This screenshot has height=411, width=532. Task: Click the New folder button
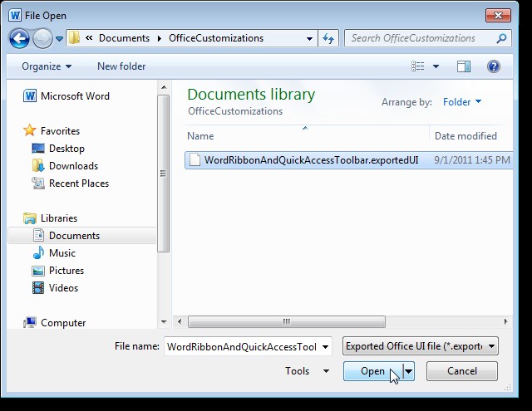point(121,66)
